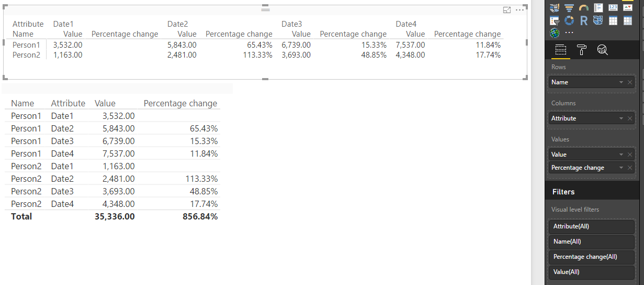
Task: Open More options ellipsis on matrix visual
Action: [x=519, y=10]
